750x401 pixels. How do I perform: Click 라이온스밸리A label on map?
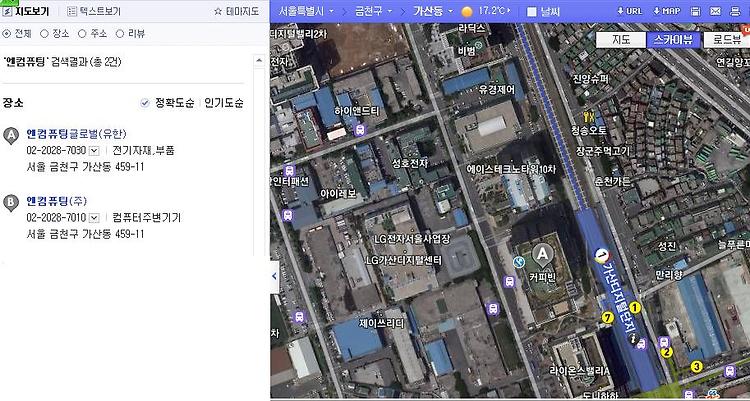[579, 371]
